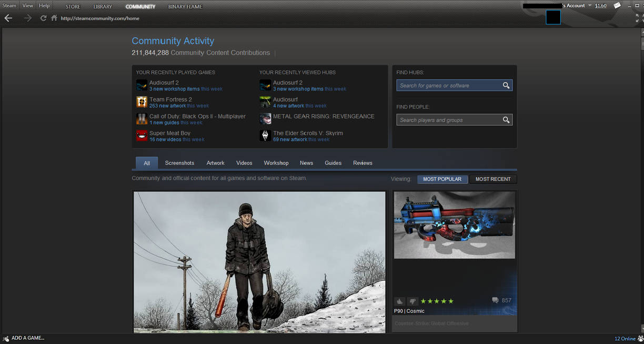Switch to the Screenshots tab

point(179,163)
